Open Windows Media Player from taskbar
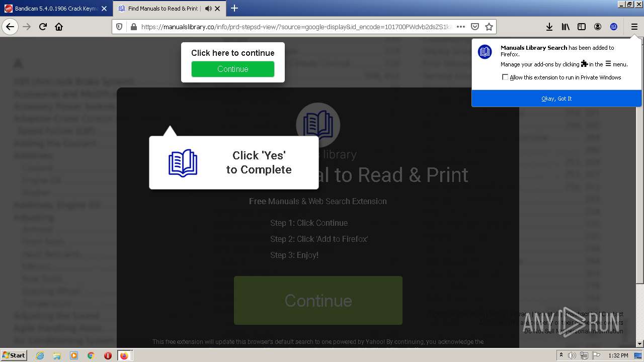The width and height of the screenshot is (644, 362). pos(74,355)
